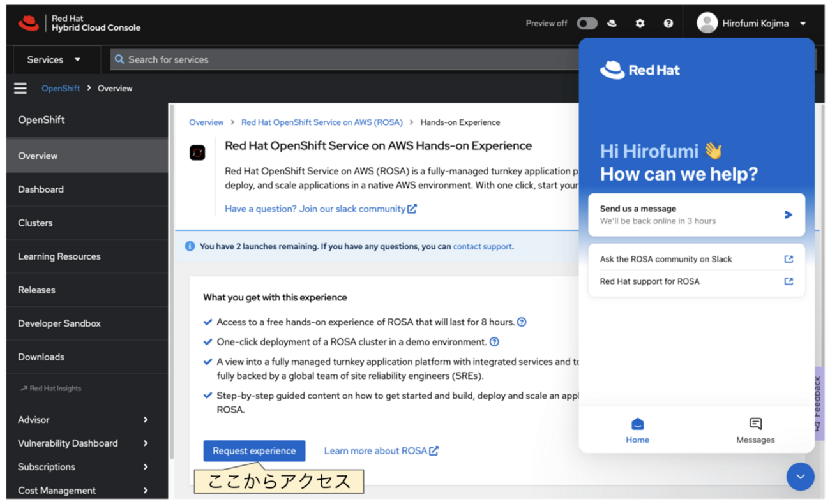
Task: Open Clusters in the sidebar
Action: 87,223
